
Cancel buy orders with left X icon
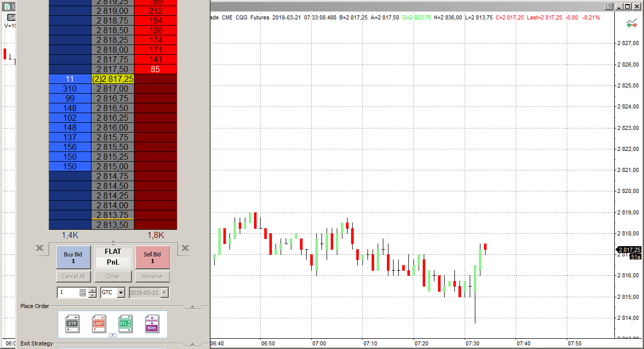point(40,248)
